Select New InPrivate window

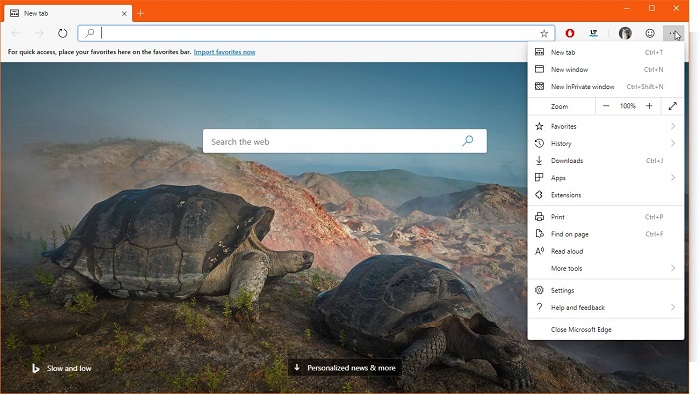(606, 87)
